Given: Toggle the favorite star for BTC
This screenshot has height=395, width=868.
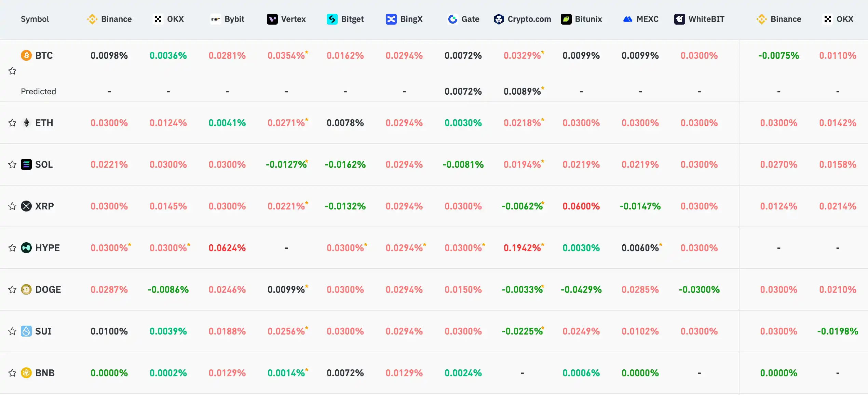Looking at the screenshot, I should point(12,71).
